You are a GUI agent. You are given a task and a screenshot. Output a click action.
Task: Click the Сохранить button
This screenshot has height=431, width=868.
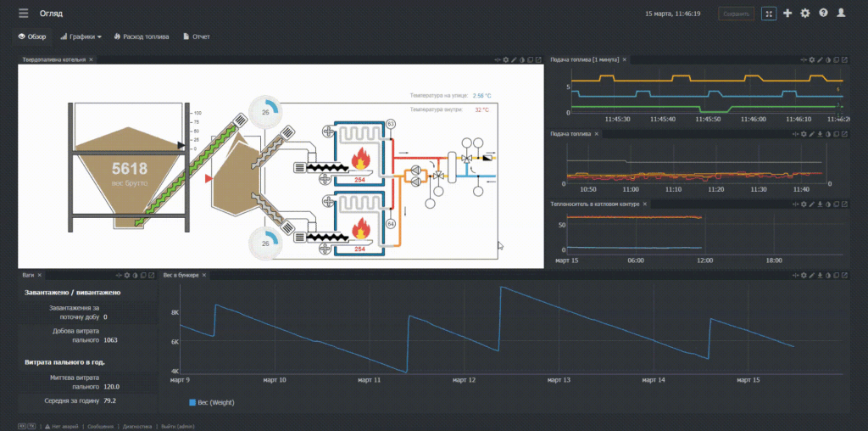pos(737,14)
